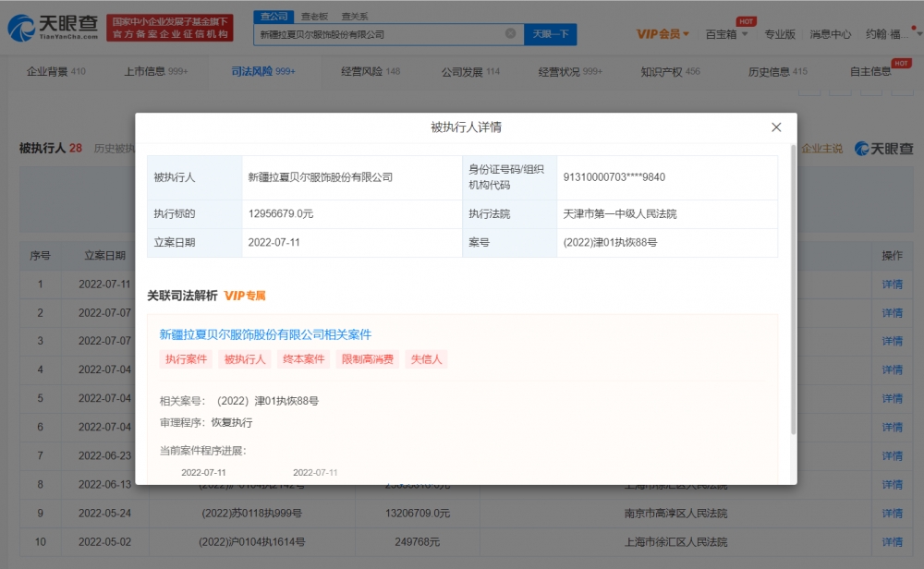Switch to 经营状况 tab
Screen dimensions: 924x569
click(x=570, y=71)
